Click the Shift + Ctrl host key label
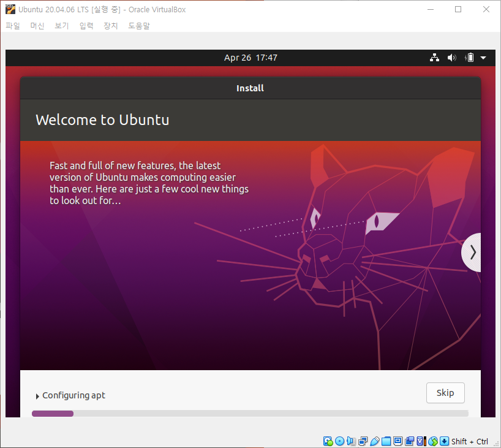Image resolution: width=501 pixels, height=448 pixels. coord(469,442)
